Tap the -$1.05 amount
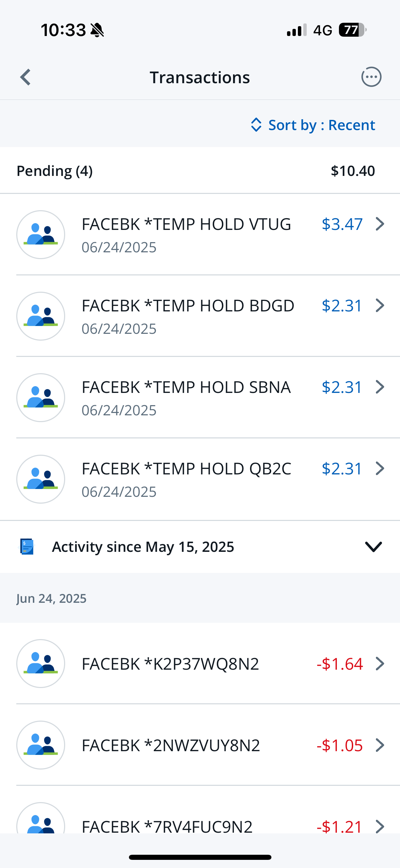The height and width of the screenshot is (868, 400). pyautogui.click(x=340, y=745)
